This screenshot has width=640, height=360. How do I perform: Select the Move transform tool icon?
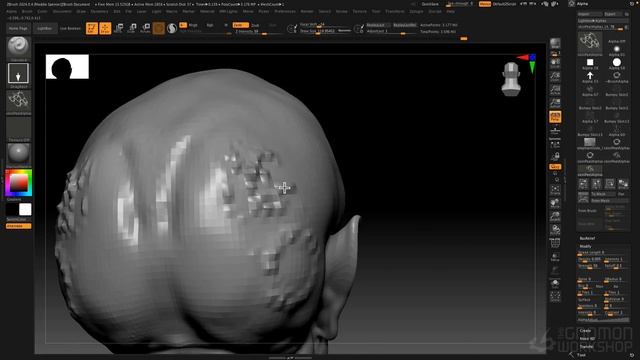click(119, 28)
